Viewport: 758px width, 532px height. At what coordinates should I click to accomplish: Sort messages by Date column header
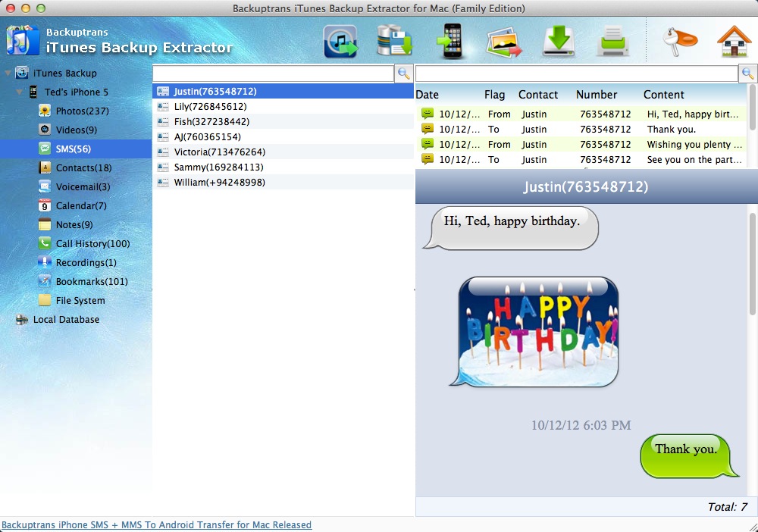[x=428, y=95]
